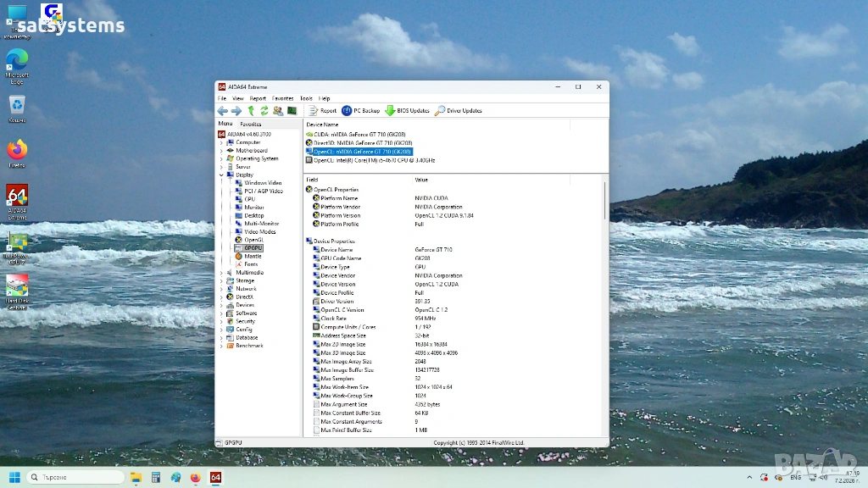Click the Forward navigation arrow in toolbar

coord(236,111)
